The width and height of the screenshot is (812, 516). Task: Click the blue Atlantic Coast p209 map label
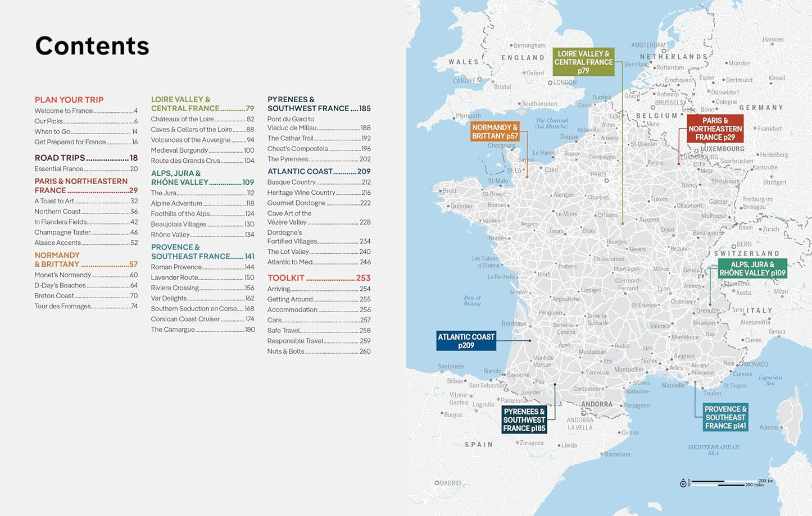pos(466,341)
